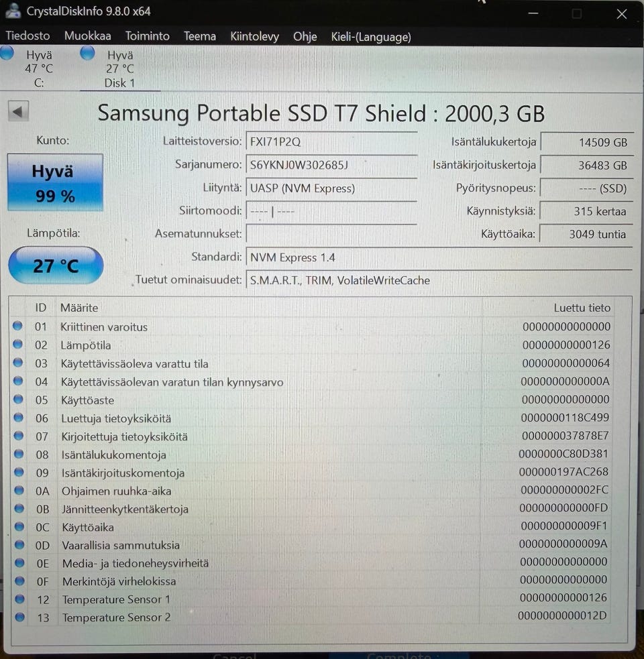This screenshot has height=659, width=644.
Task: Click the status dot for Kriittinen varoitus
Action: pos(17,326)
